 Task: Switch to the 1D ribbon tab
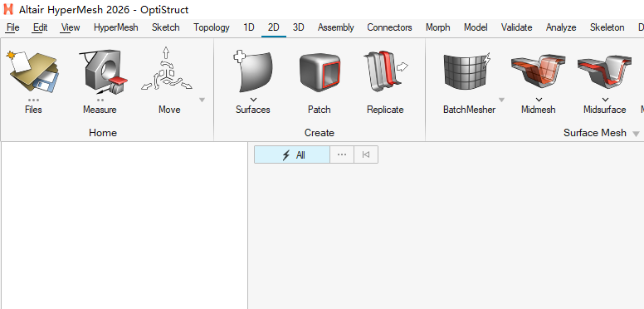coord(249,27)
